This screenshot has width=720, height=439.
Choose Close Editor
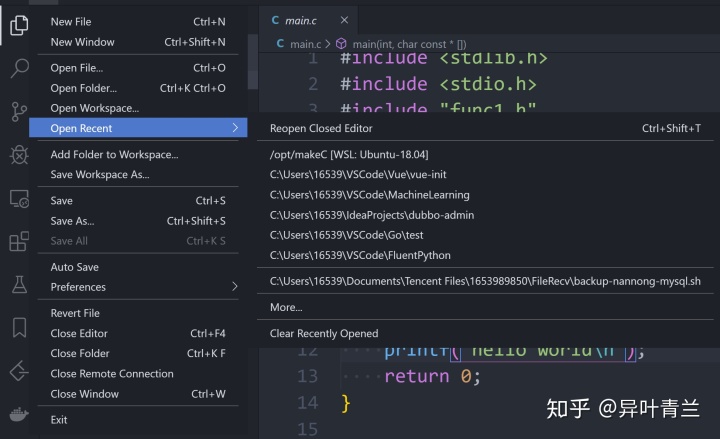point(138,333)
